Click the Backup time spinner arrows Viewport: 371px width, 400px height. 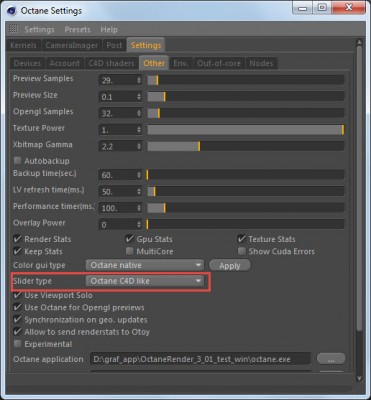pos(139,175)
